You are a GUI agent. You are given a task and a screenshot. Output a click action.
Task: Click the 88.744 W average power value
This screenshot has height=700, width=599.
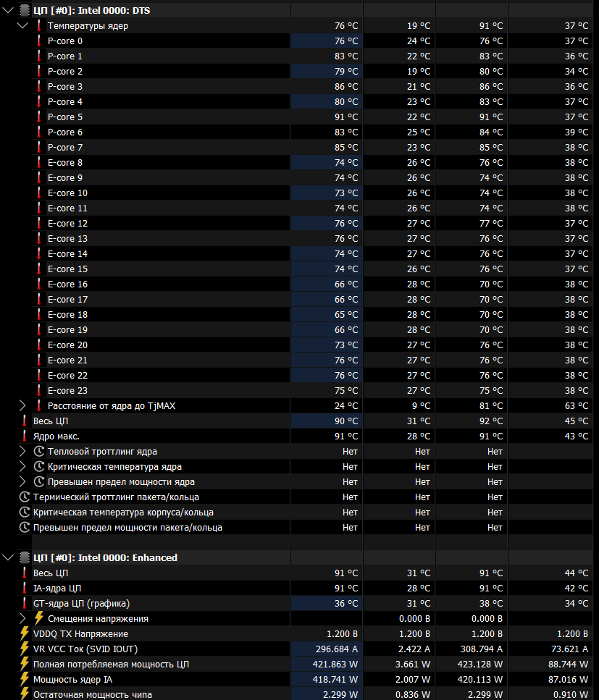(x=568, y=664)
